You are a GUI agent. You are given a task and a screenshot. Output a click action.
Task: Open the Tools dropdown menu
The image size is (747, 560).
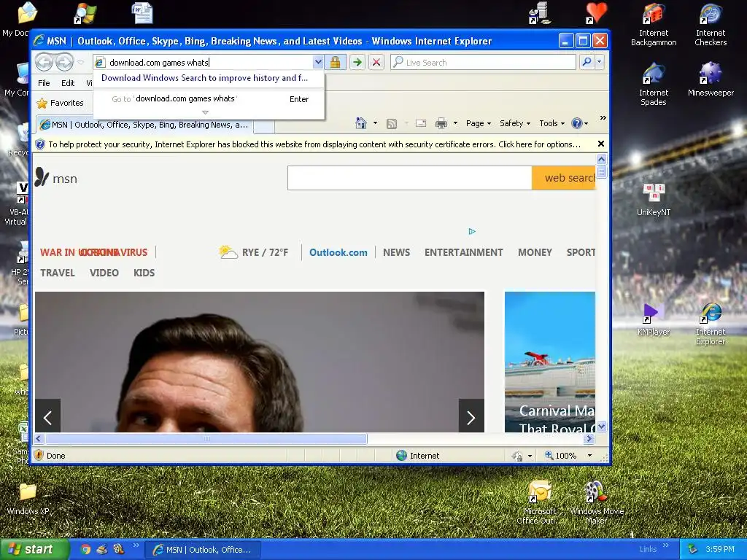[x=551, y=123]
